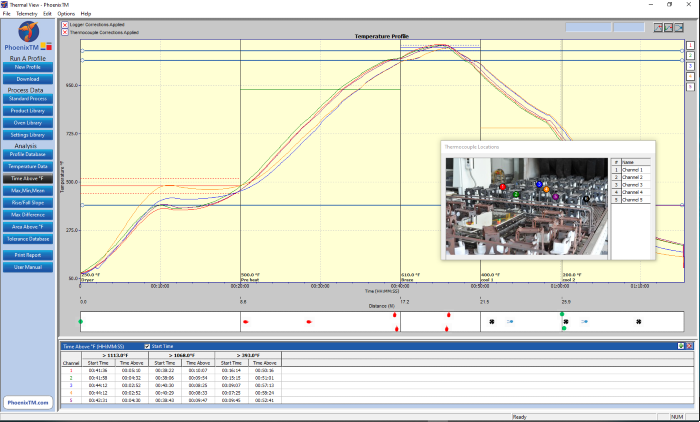The height and width of the screenshot is (422, 700).
Task: Click the blue thermocouple marker on the photo
Action: tap(539, 184)
